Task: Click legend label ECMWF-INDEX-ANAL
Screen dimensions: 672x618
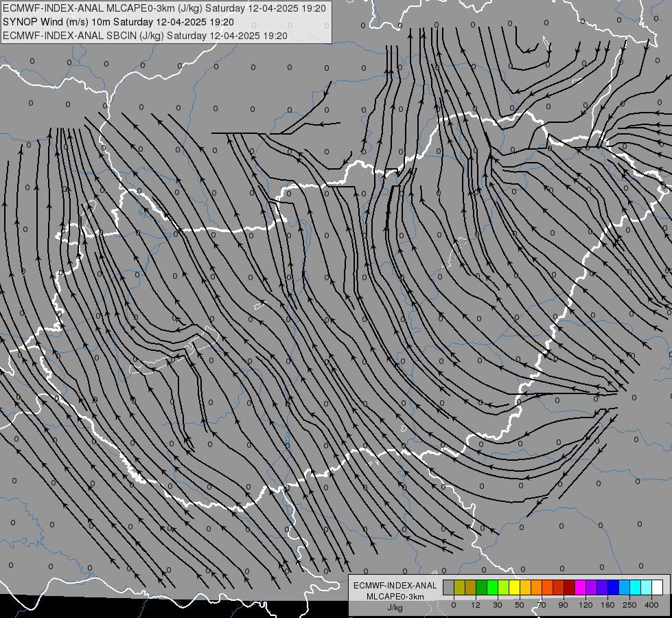Action: click(x=395, y=586)
